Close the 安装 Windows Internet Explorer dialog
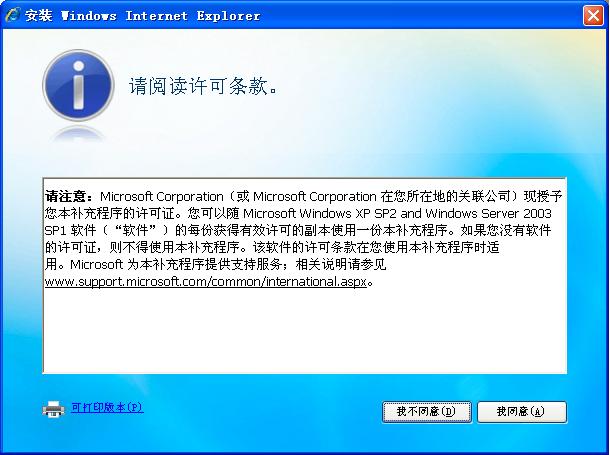Image resolution: width=610 pixels, height=455 pixels. (593, 16)
